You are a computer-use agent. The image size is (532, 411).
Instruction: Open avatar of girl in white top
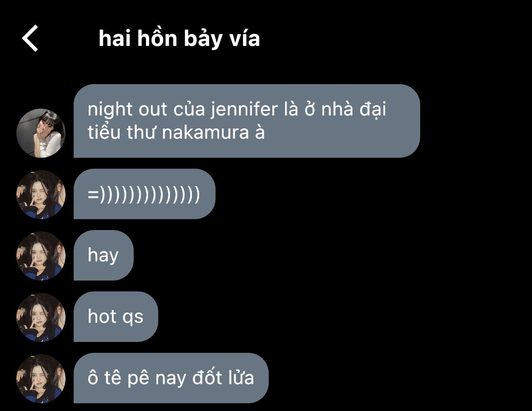41,133
